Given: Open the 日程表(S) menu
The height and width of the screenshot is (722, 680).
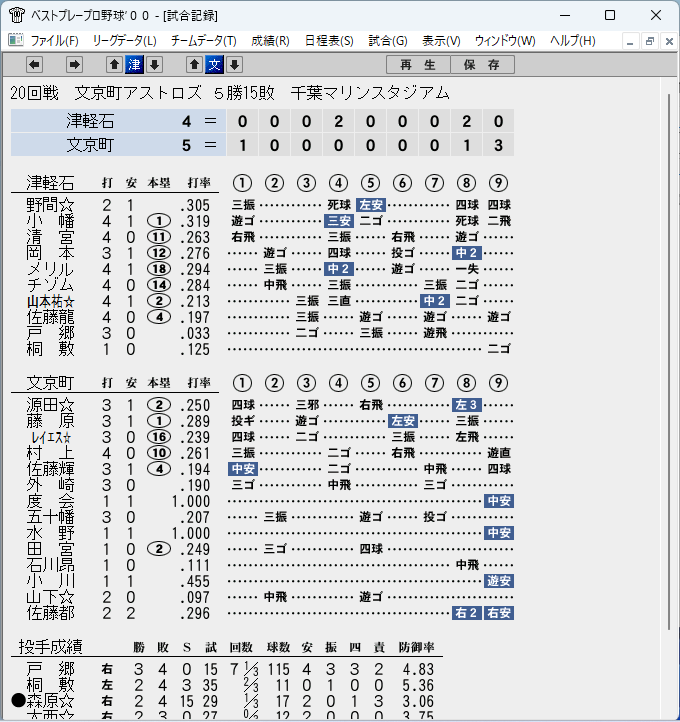Looking at the screenshot, I should point(329,41).
